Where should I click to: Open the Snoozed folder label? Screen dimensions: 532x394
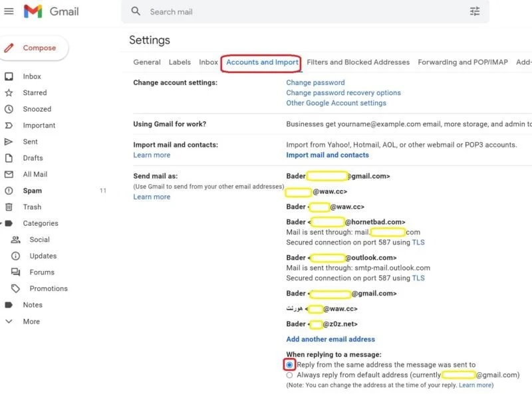pyautogui.click(x=37, y=109)
